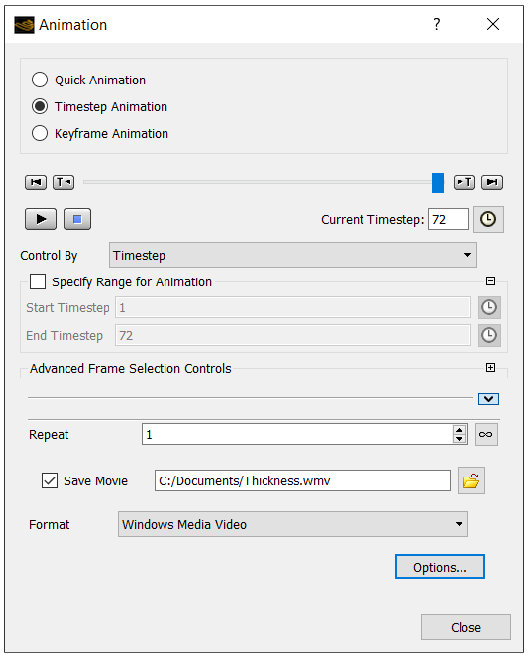
Task: Jump to the last timestep
Action: (x=492, y=182)
